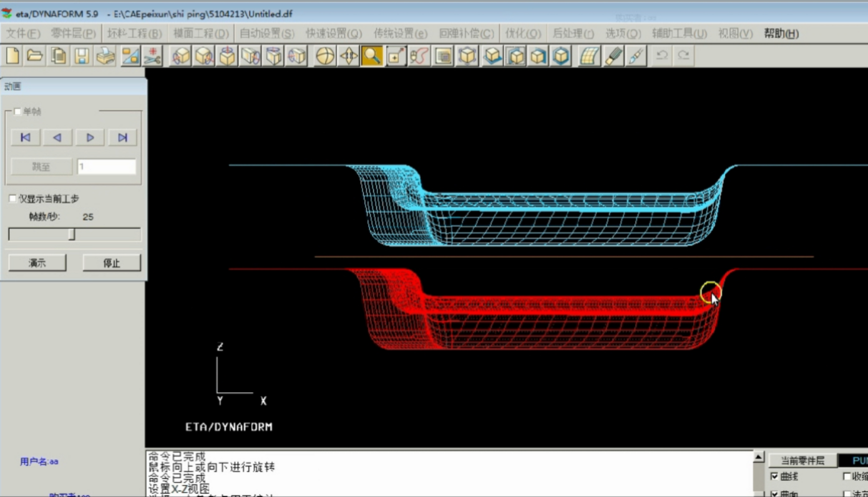Screen dimensions: 868x497
Task: Click the 当前零件层 button
Action: 802,461
